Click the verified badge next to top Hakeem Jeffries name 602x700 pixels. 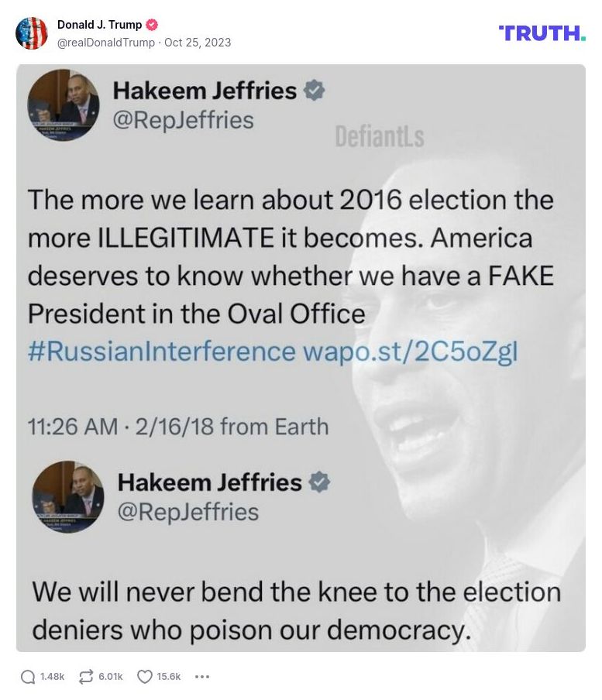(x=314, y=91)
